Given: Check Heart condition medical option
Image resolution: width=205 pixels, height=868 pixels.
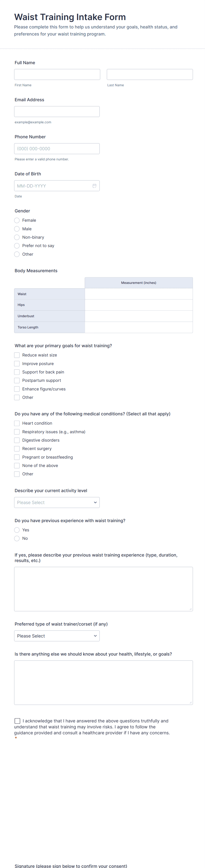Looking at the screenshot, I should [x=17, y=423].
